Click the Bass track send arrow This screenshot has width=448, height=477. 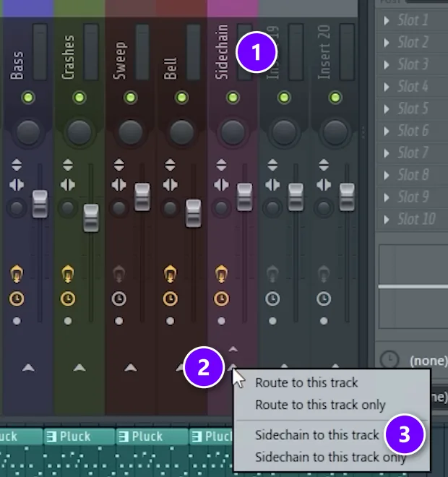pyautogui.click(x=28, y=367)
